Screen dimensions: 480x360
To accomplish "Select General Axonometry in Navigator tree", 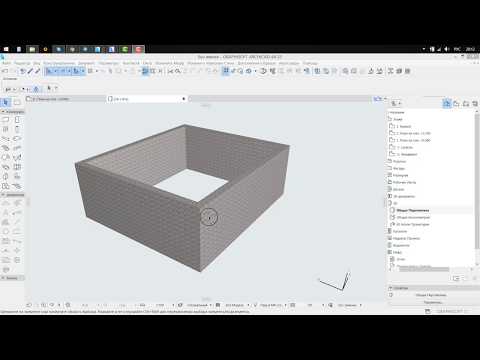I will [x=413, y=217].
